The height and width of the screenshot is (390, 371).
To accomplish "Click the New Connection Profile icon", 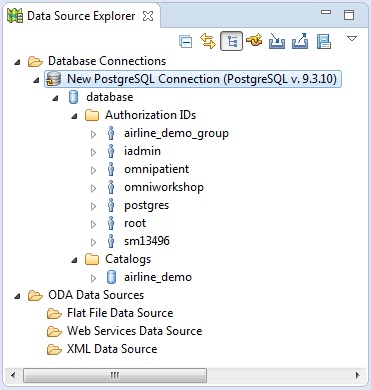I will coord(254,41).
